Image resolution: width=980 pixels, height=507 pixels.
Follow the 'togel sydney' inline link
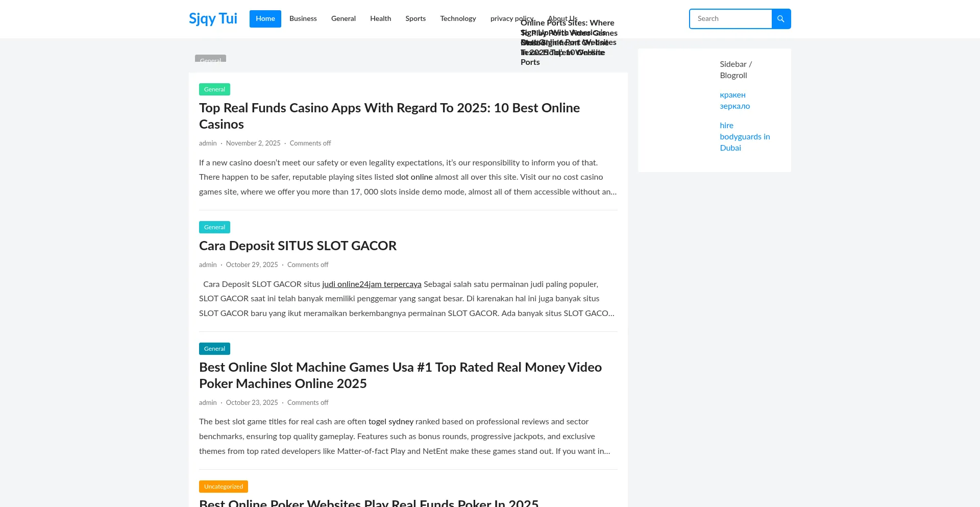pos(390,422)
